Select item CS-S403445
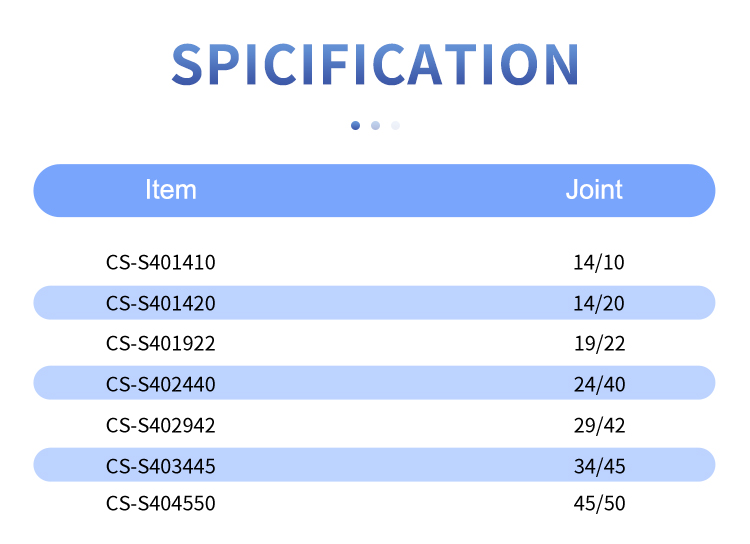The image size is (750, 544). [161, 465]
